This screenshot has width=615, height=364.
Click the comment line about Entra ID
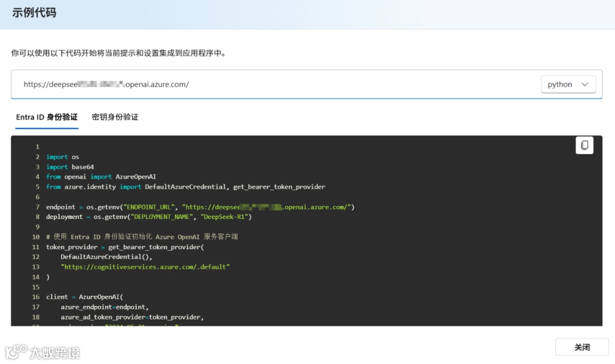click(x=142, y=237)
